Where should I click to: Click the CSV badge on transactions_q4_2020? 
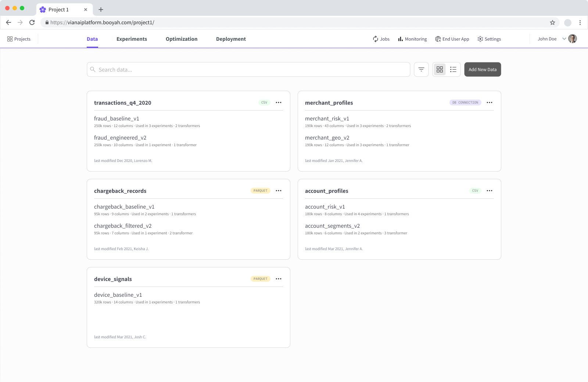(264, 102)
